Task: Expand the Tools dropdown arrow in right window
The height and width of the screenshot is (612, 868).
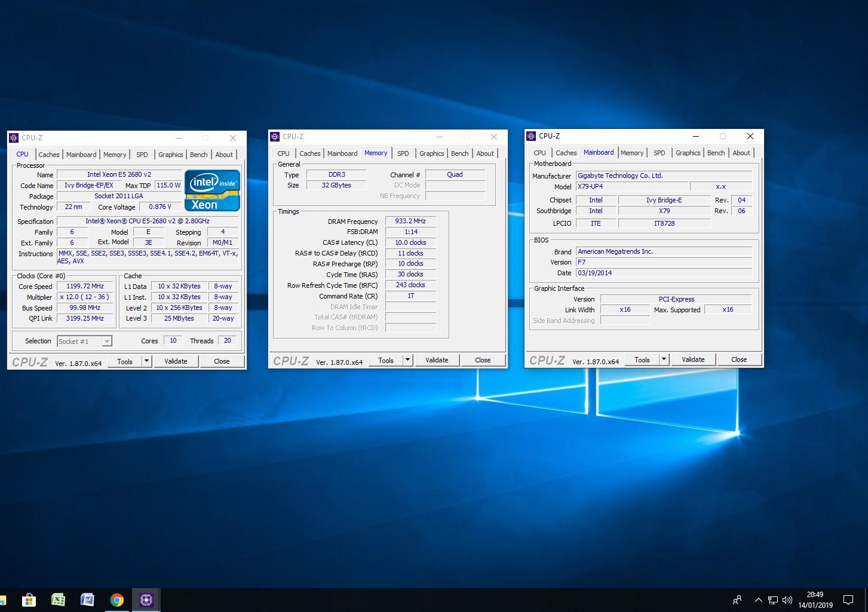Action: (664, 359)
